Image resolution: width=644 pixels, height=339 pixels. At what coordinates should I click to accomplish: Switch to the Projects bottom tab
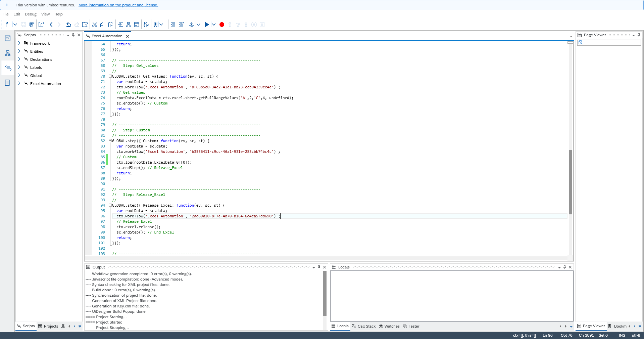pyautogui.click(x=48, y=326)
